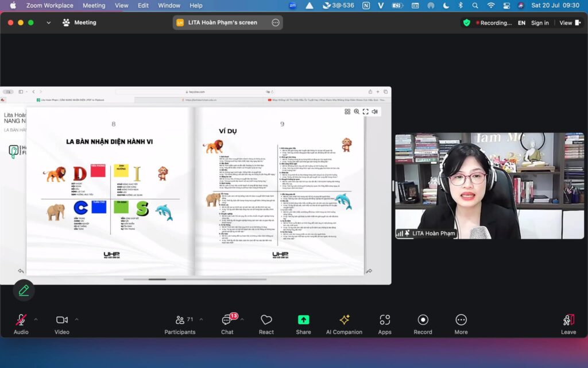Click LITA Hoàn Phạm's video thumbnail
This screenshot has width=588, height=368.
click(489, 186)
